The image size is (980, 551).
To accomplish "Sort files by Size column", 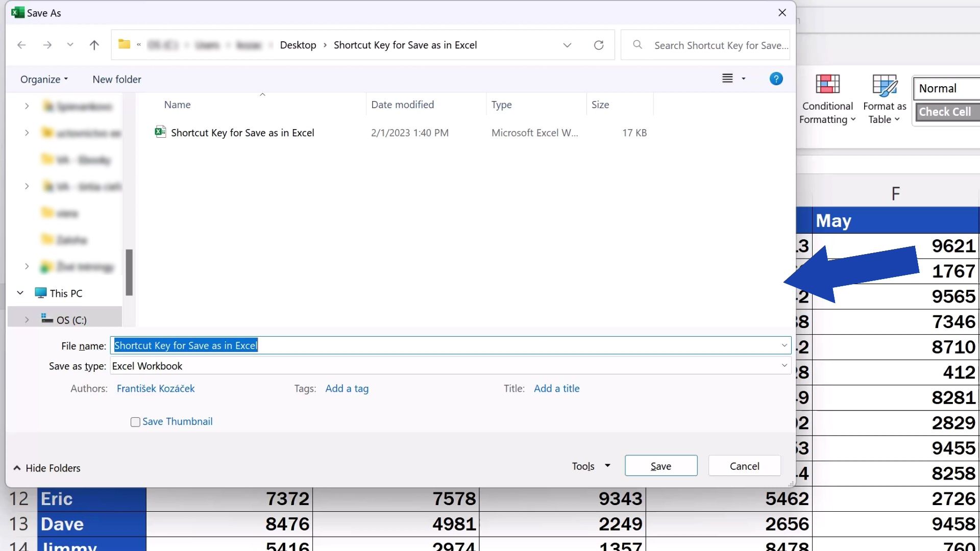I will 600,105.
